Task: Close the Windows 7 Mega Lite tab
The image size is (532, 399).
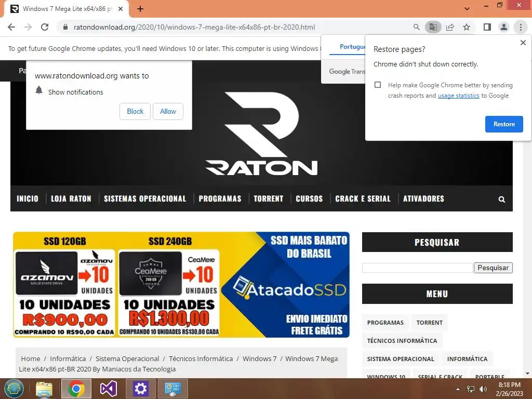Action: (121, 9)
